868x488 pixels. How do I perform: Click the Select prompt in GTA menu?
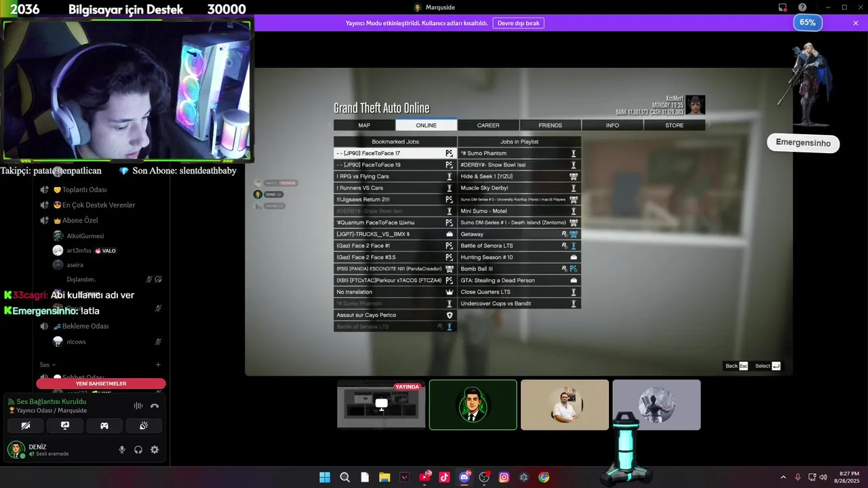[768, 366]
